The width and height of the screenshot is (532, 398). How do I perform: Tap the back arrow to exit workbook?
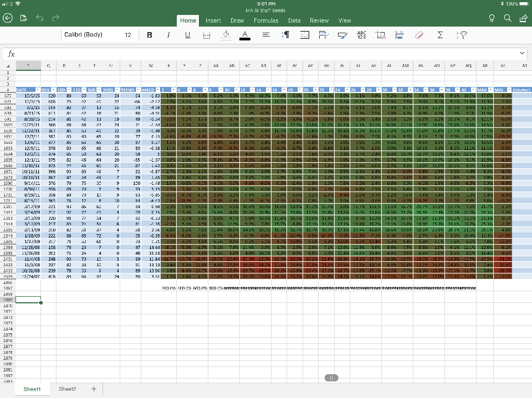(8, 18)
